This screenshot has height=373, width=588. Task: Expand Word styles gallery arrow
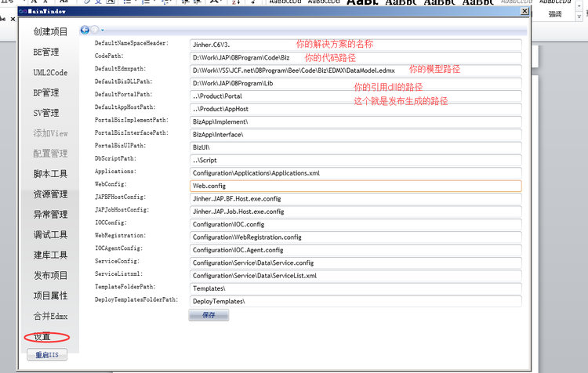tap(579, 16)
